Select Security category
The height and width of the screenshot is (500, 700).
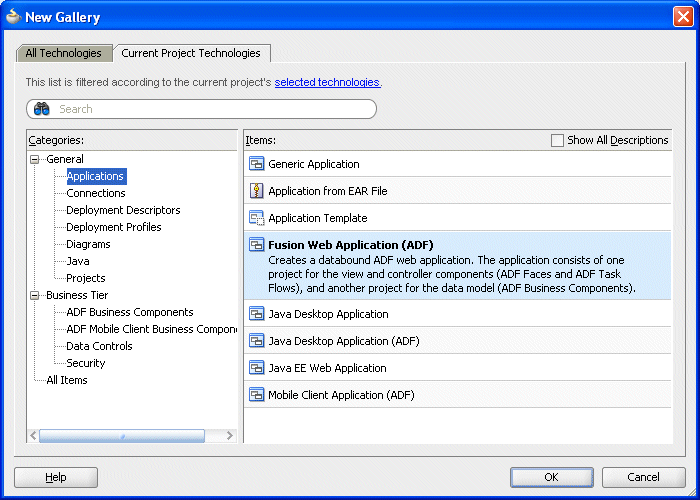86,363
